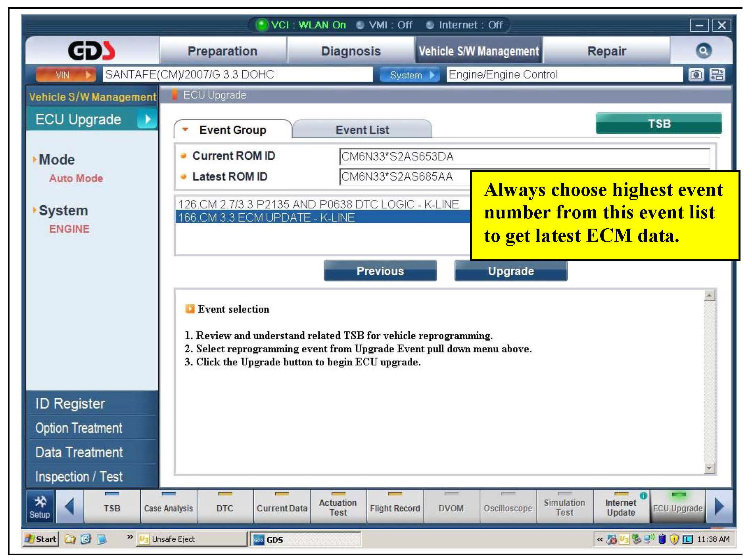The height and width of the screenshot is (560, 752).
Task: Open Internet Update in bottom toolbar
Action: (621, 508)
